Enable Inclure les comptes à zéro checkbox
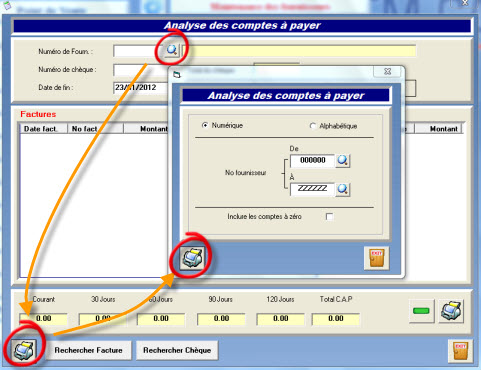Image resolution: width=481 pixels, height=370 pixels. 329,217
